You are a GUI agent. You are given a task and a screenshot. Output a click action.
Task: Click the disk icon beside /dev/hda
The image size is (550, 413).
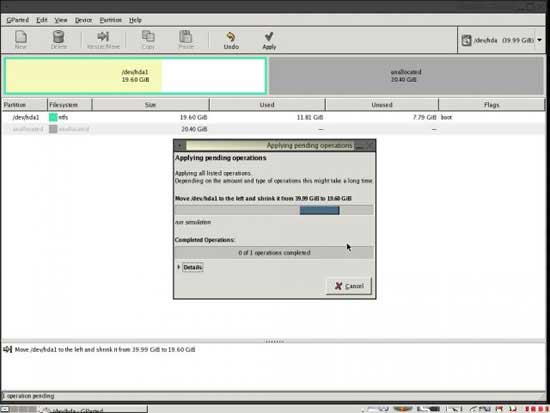pyautogui.click(x=466, y=40)
